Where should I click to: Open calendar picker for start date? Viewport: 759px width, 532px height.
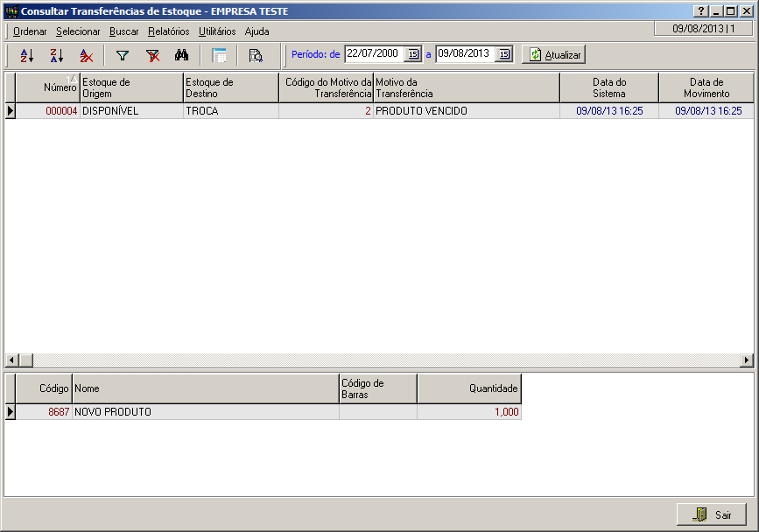pyautogui.click(x=412, y=54)
